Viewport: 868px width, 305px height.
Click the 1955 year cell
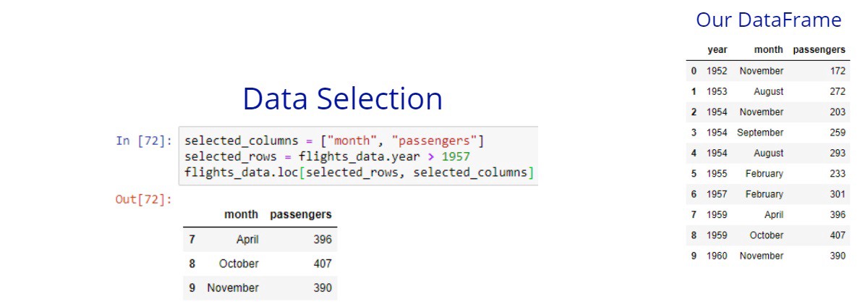[716, 174]
